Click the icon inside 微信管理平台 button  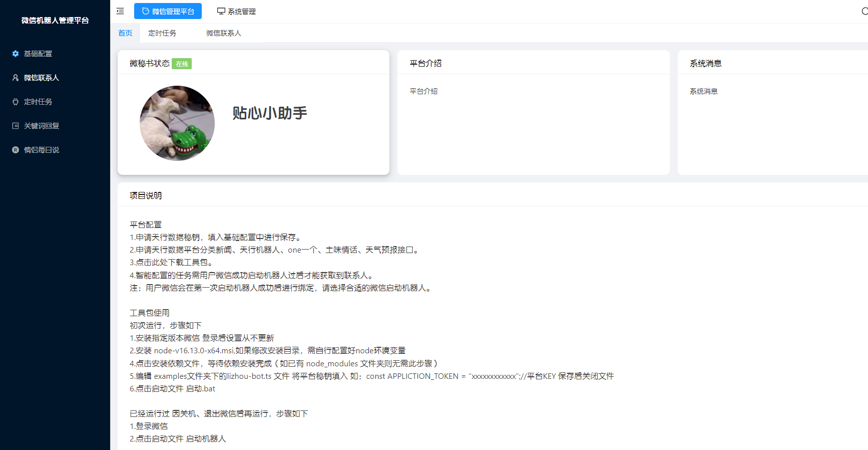146,11
